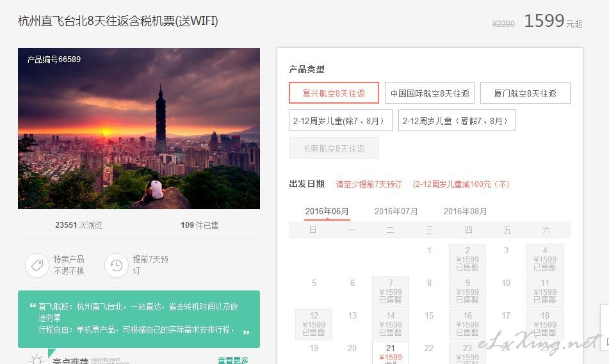Screen dimensions: 609x364
Task: Click date 1 in June calendar
Action: click(x=429, y=250)
